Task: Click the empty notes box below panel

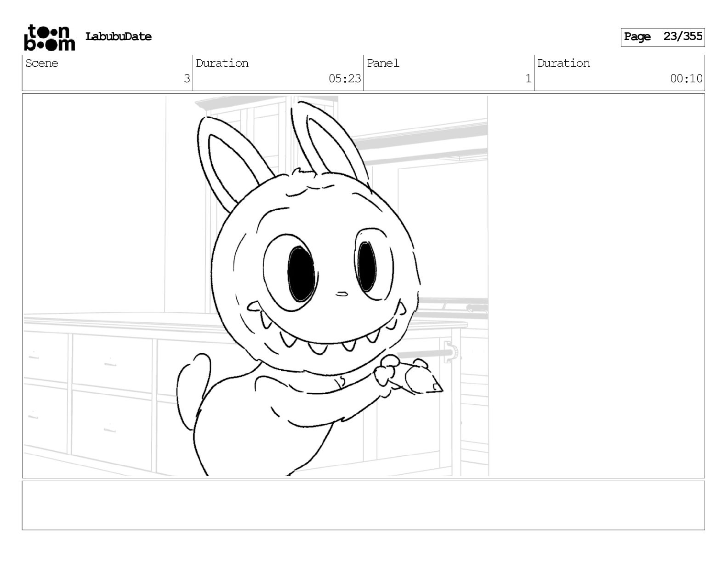Action: pyautogui.click(x=363, y=506)
